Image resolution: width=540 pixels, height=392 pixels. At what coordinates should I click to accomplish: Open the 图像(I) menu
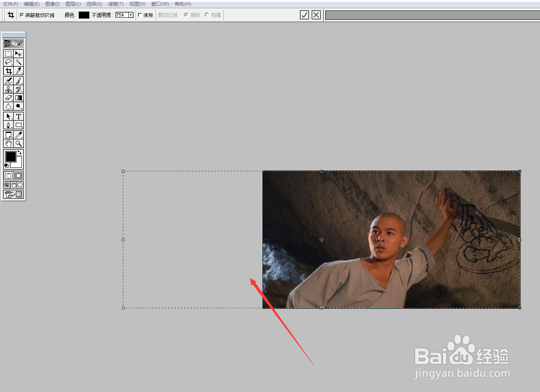tap(53, 4)
